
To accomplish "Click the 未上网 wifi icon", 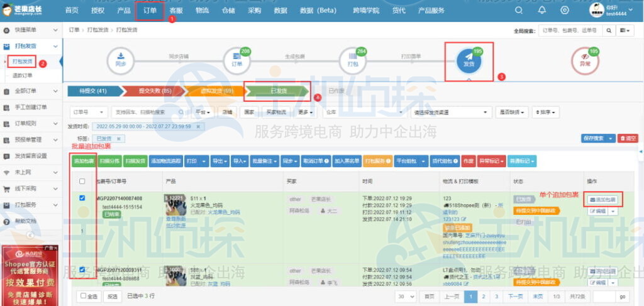I will coord(6,173).
